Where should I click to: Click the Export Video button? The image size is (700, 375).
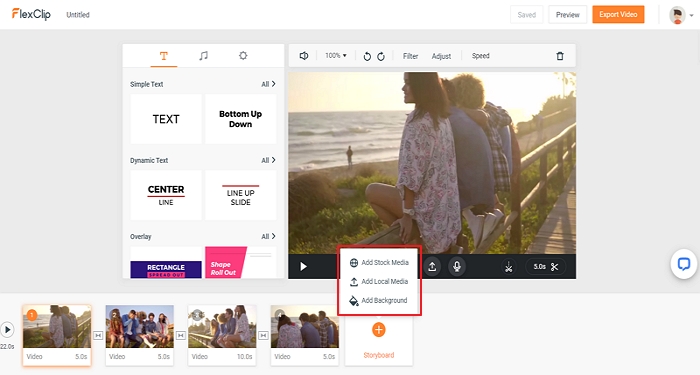(618, 15)
